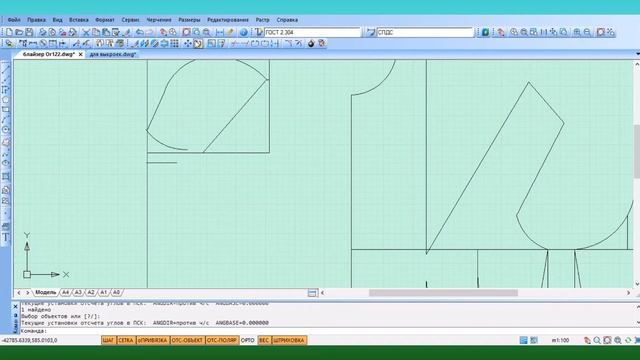Open the Вид menu

(x=58, y=20)
